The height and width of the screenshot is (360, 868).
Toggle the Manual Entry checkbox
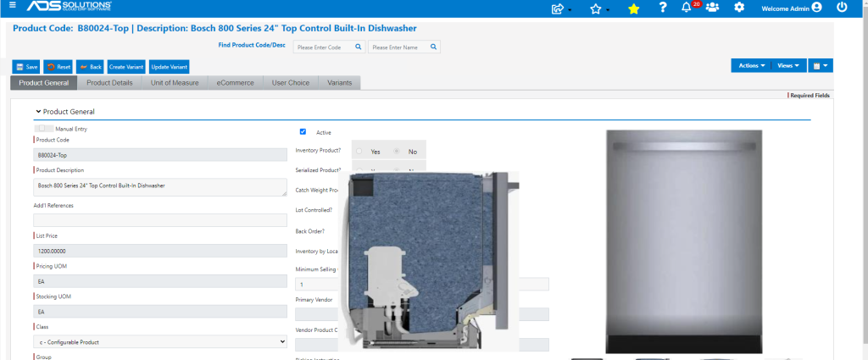click(42, 128)
